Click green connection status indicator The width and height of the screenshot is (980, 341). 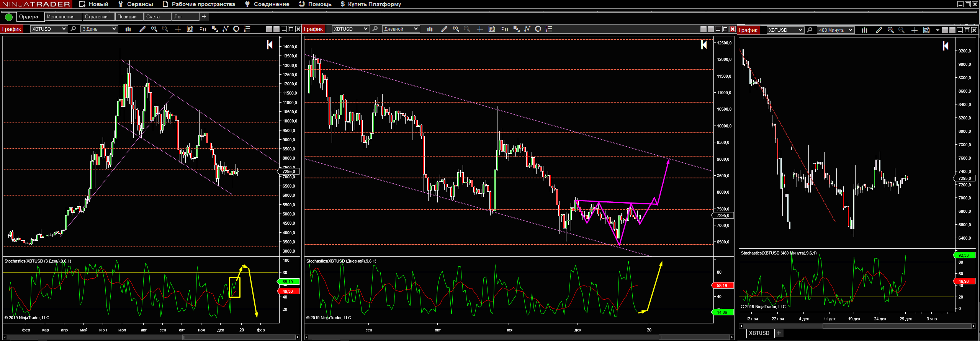(9, 17)
